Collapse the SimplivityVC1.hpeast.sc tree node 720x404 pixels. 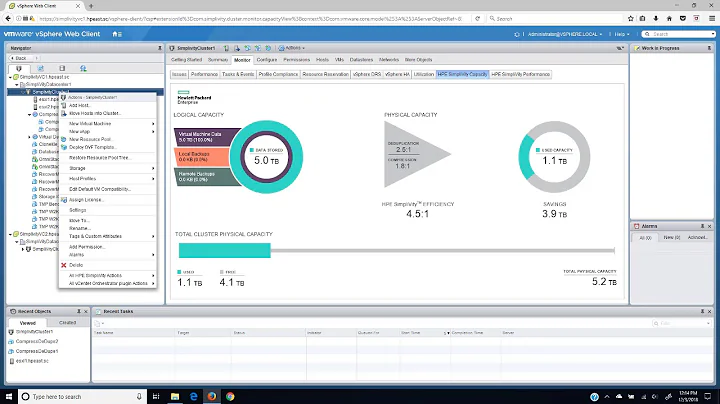point(11,77)
